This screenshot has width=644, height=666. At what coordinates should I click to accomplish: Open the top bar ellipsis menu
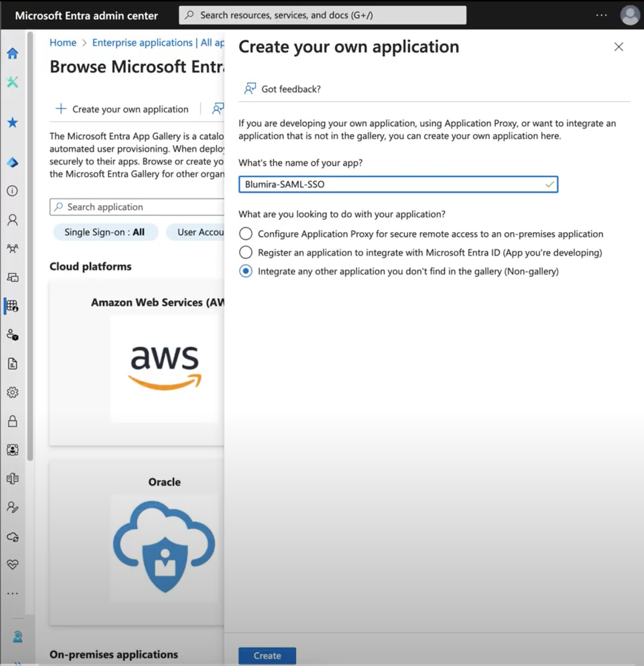point(601,15)
